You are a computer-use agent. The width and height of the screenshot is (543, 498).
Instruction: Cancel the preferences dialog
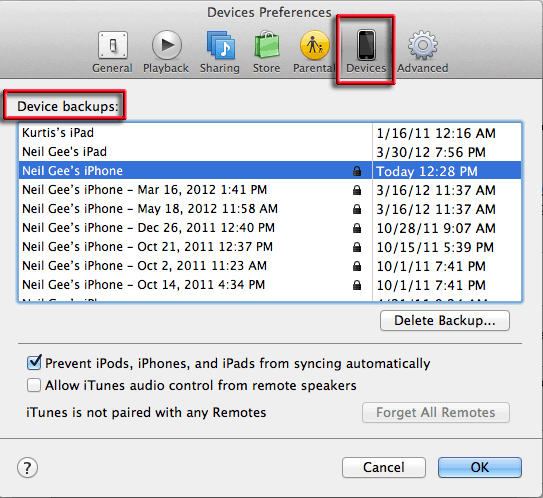tap(384, 468)
